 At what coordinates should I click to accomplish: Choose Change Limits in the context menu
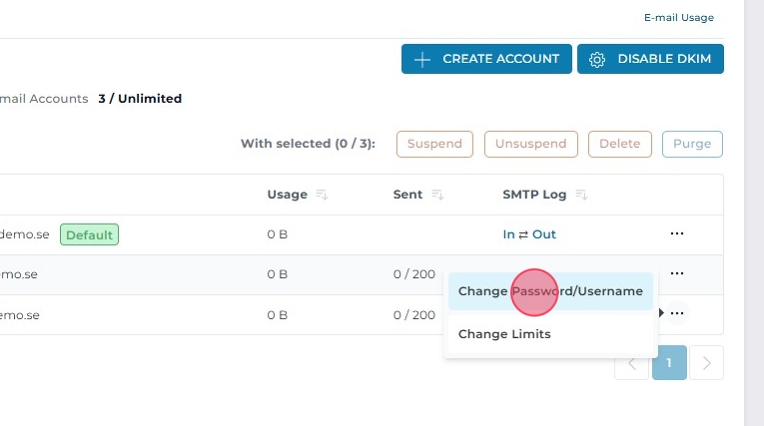click(x=504, y=334)
